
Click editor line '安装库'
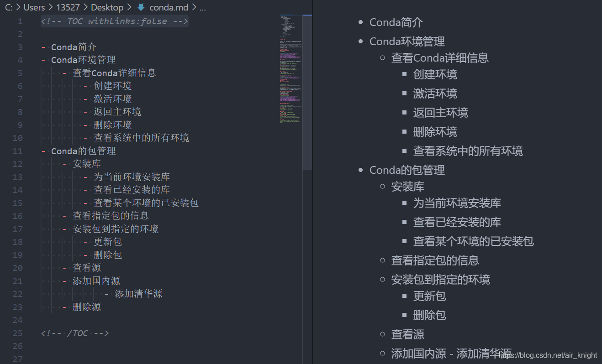87,164
